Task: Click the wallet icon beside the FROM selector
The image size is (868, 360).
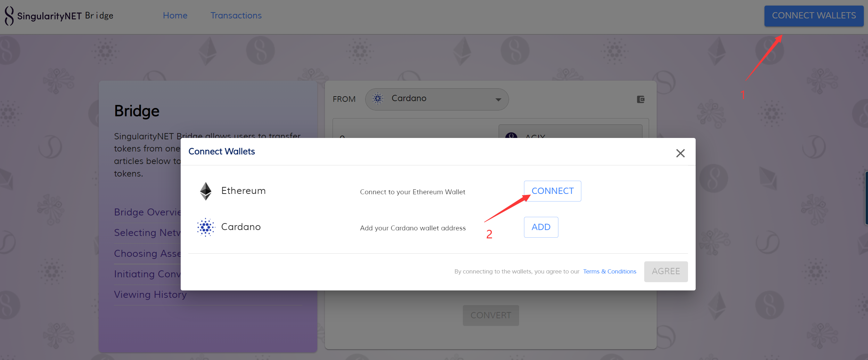Action: pos(641,99)
